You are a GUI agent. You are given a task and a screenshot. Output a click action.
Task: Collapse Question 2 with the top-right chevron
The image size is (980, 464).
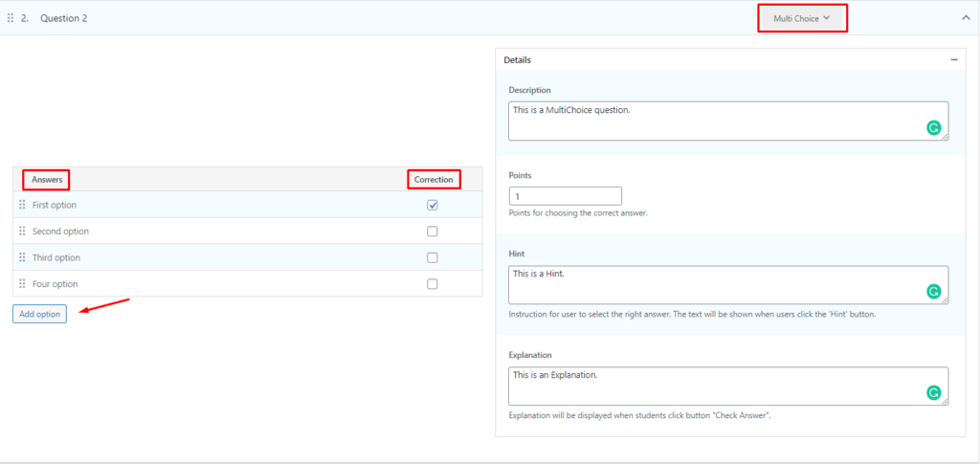[x=965, y=17]
